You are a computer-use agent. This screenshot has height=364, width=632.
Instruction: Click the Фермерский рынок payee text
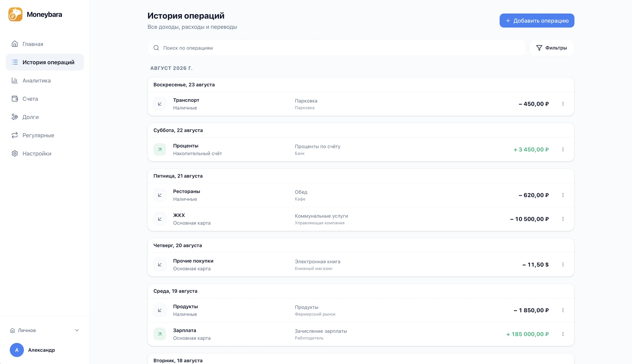tap(315, 314)
